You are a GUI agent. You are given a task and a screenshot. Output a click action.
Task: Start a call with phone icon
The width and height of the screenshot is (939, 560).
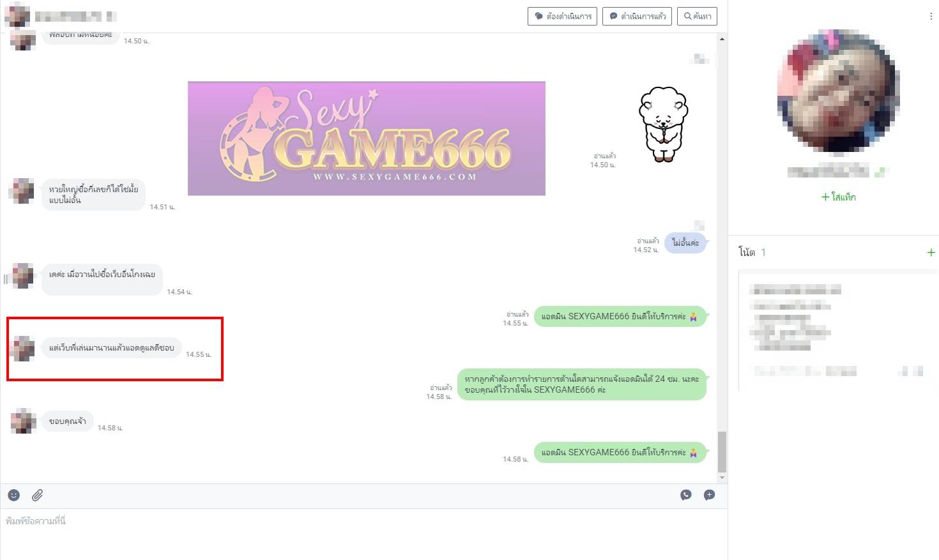(686, 495)
